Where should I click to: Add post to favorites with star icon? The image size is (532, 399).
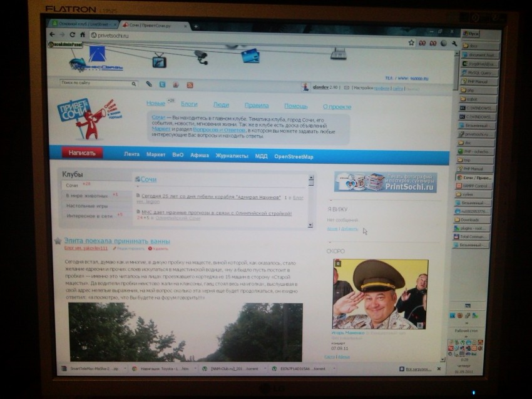pyautogui.click(x=58, y=241)
